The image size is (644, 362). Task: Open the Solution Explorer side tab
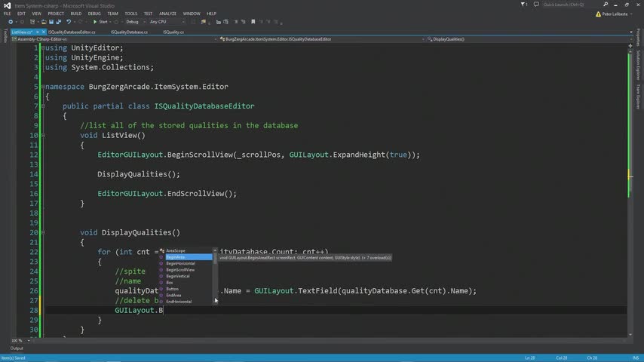click(638, 65)
